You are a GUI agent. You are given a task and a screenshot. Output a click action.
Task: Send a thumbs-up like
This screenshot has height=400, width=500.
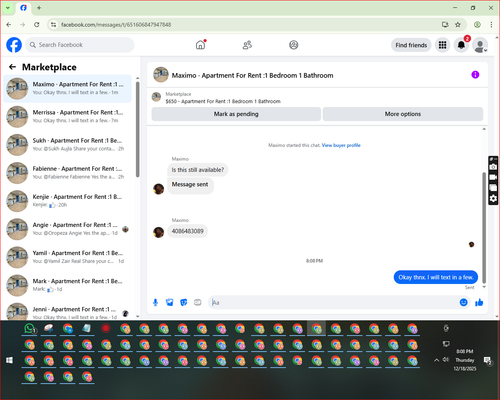[479, 302]
